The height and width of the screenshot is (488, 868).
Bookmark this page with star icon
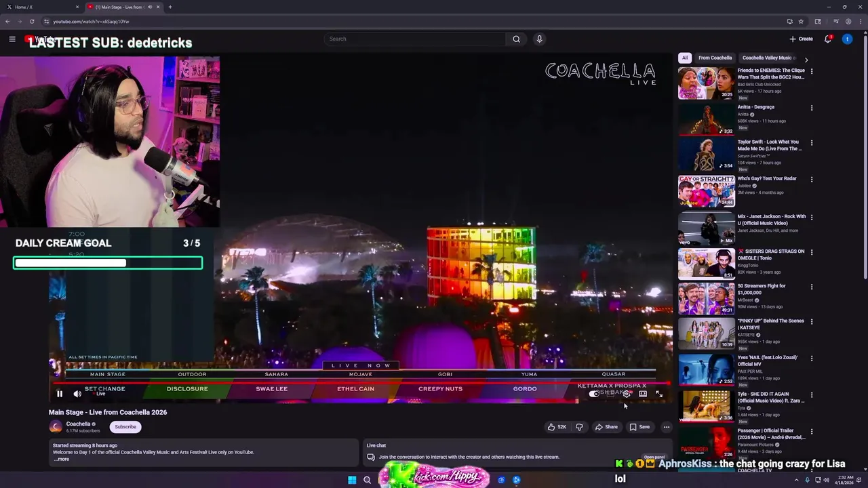coord(801,22)
